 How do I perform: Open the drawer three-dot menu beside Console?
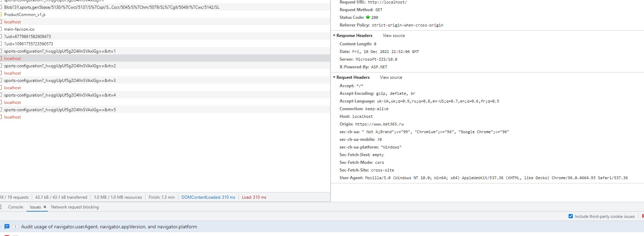[1, 207]
